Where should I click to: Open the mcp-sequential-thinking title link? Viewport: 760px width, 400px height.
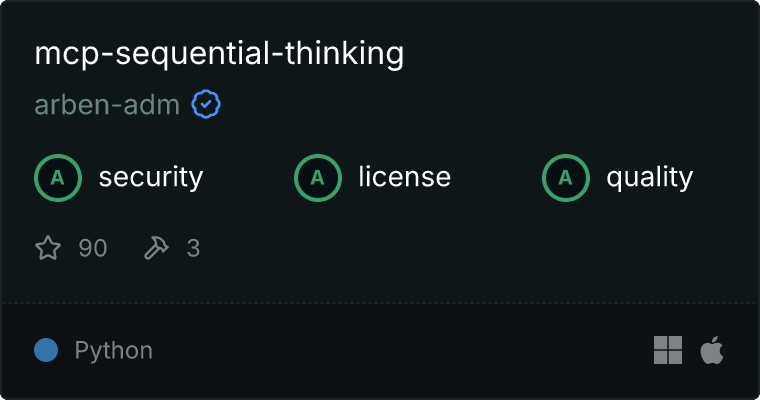pos(219,54)
